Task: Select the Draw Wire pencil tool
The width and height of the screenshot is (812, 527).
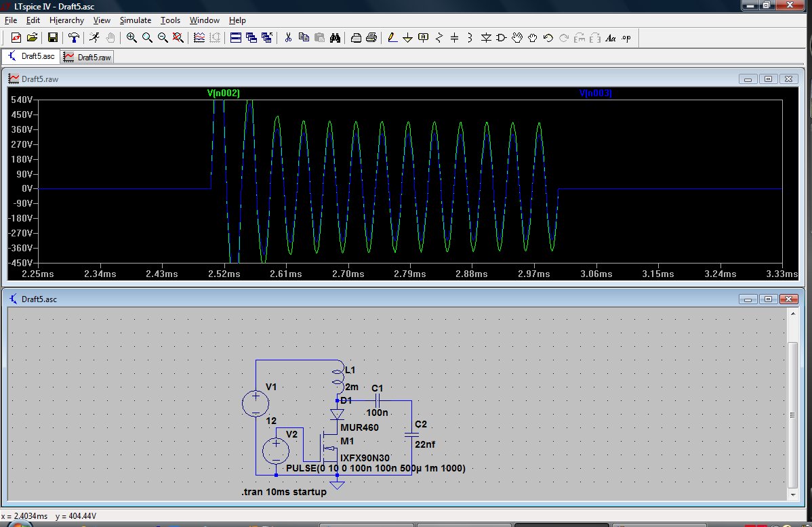Action: (x=392, y=38)
